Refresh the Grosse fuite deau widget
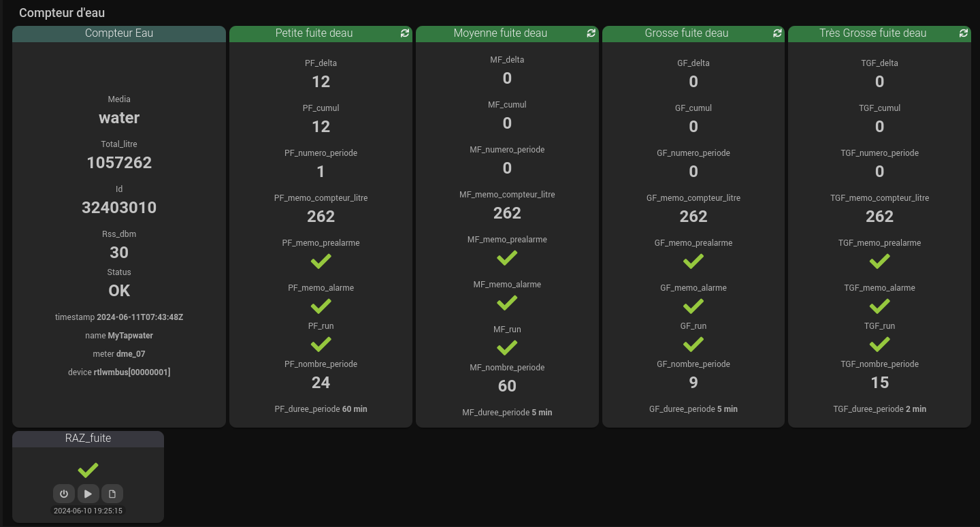 click(x=778, y=33)
